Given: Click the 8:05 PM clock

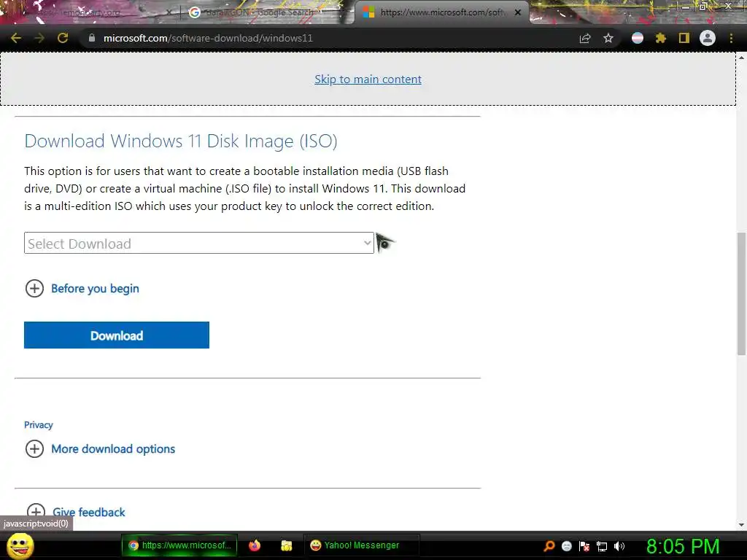Looking at the screenshot, I should [683, 546].
